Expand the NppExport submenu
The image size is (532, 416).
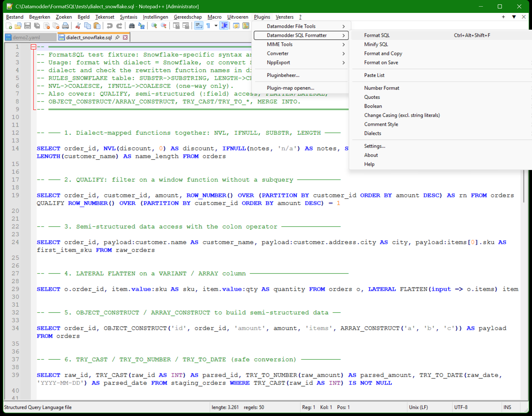[x=301, y=63]
